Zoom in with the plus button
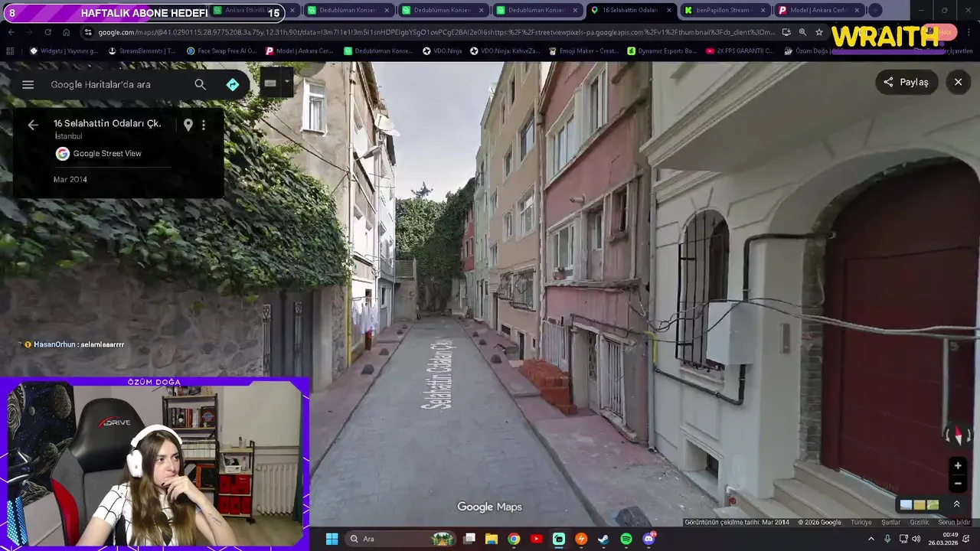 [958, 465]
